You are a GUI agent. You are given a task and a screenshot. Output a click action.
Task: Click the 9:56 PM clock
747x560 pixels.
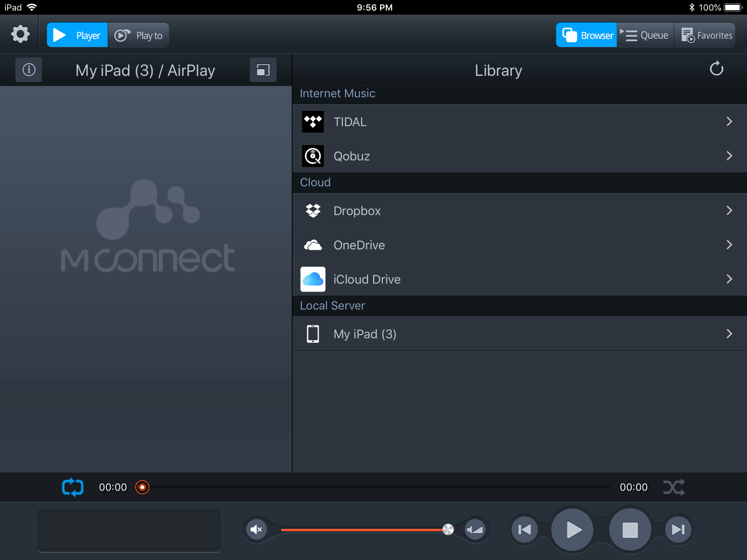point(375,7)
